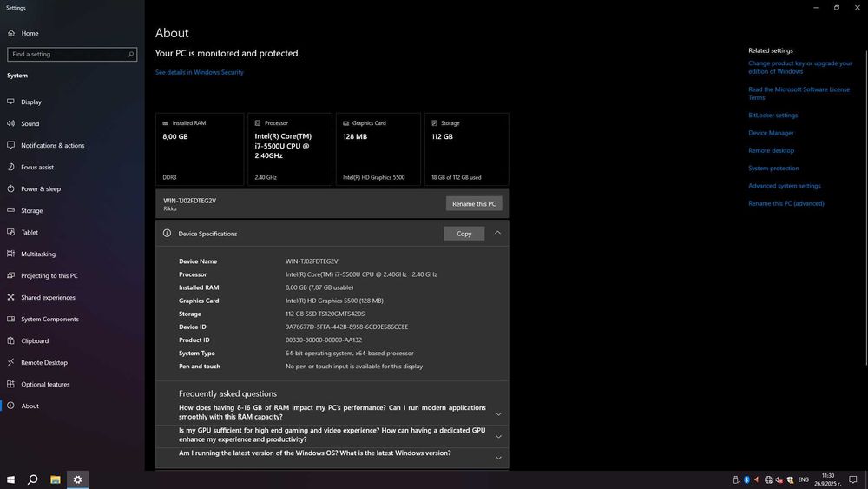Open BitLocker settings link
This screenshot has height=489, width=868.
[x=773, y=116]
